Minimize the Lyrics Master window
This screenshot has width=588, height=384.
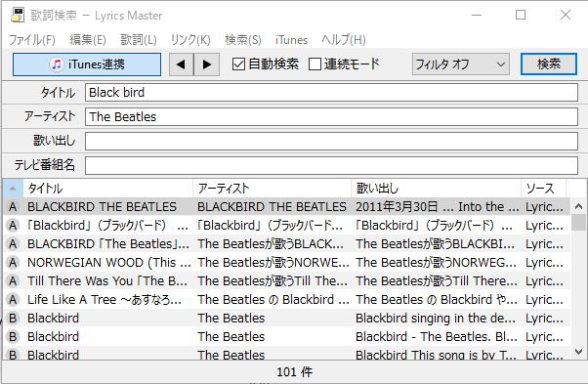click(x=477, y=15)
